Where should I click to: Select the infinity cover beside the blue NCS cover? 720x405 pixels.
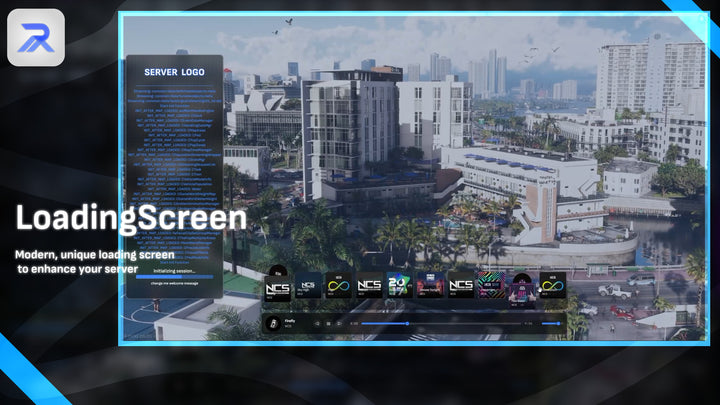pyautogui.click(x=338, y=285)
